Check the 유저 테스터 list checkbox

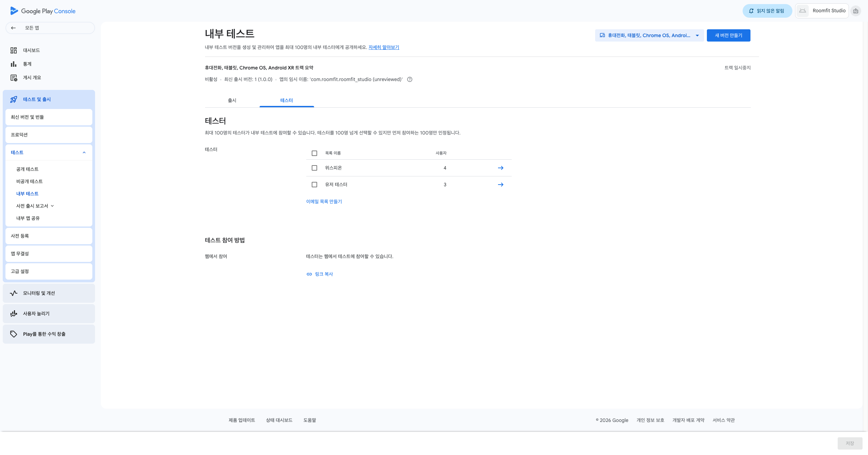(314, 185)
